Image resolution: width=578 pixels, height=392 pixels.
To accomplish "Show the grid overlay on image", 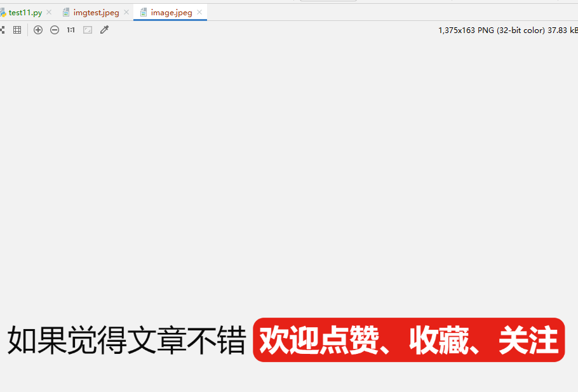I will click(x=17, y=30).
